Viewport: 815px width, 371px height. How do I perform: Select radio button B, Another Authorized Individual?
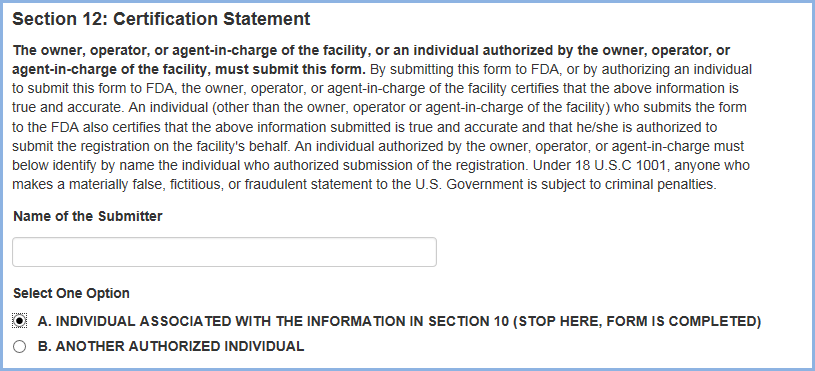click(19, 347)
